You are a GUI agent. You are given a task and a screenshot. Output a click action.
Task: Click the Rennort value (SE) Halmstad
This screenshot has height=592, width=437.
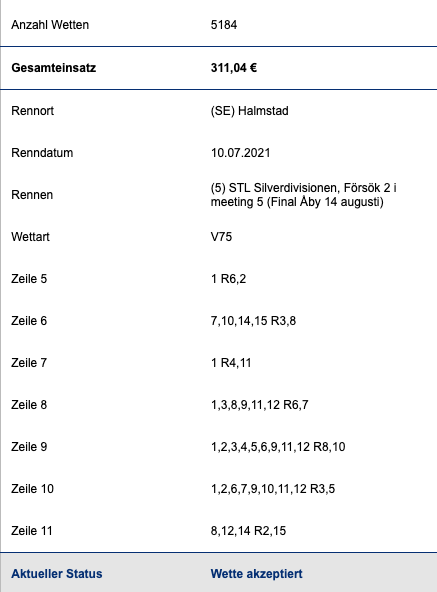[x=250, y=111]
